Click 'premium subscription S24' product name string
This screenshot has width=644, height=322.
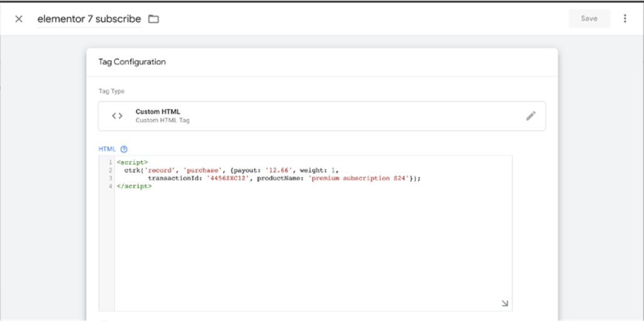point(359,178)
